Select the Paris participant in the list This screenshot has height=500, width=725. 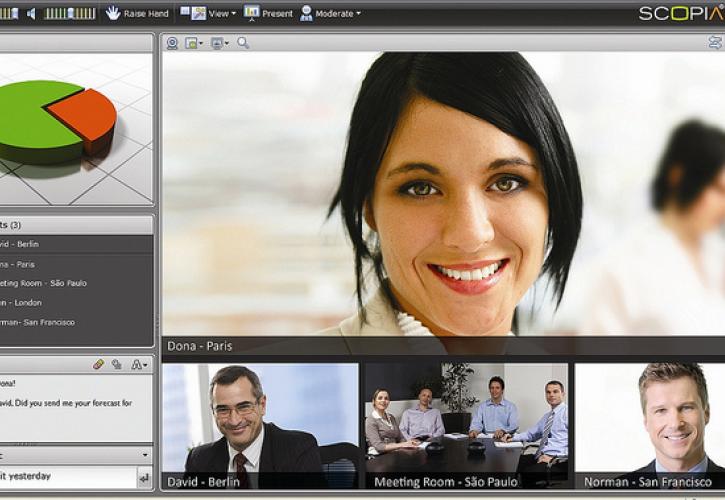[x=76, y=264]
